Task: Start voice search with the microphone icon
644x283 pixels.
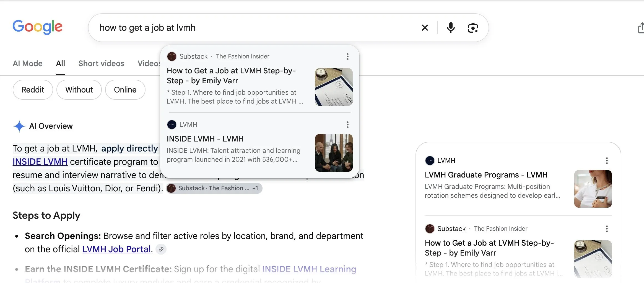Action: click(451, 28)
